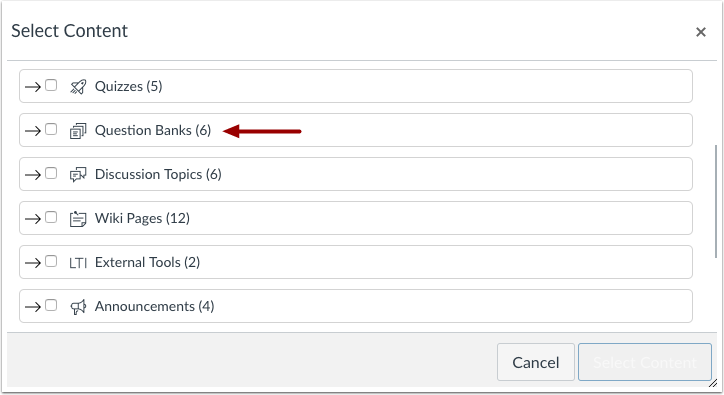
Task: Click the Question Banks stacked pages icon
Action: [x=78, y=131]
